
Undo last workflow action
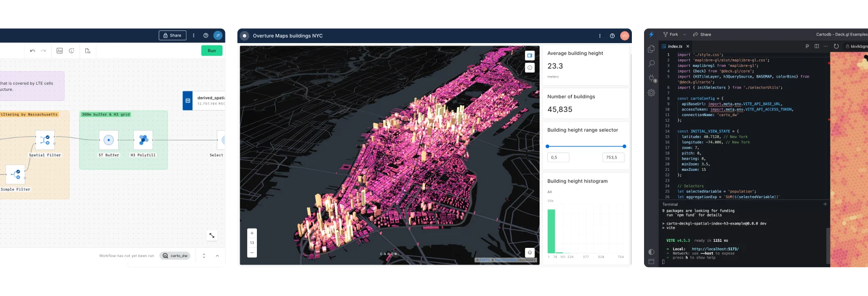(x=32, y=51)
